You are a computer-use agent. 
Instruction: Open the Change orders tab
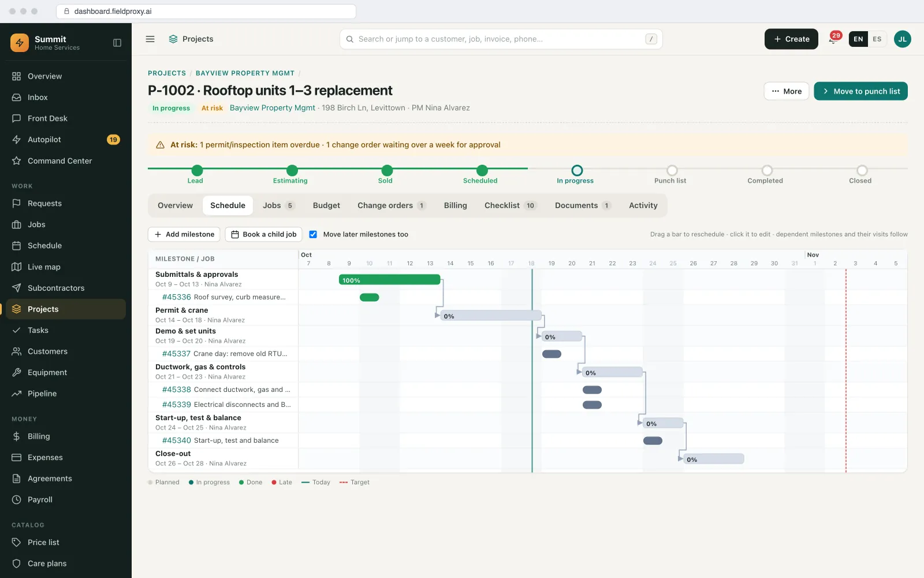click(x=392, y=206)
